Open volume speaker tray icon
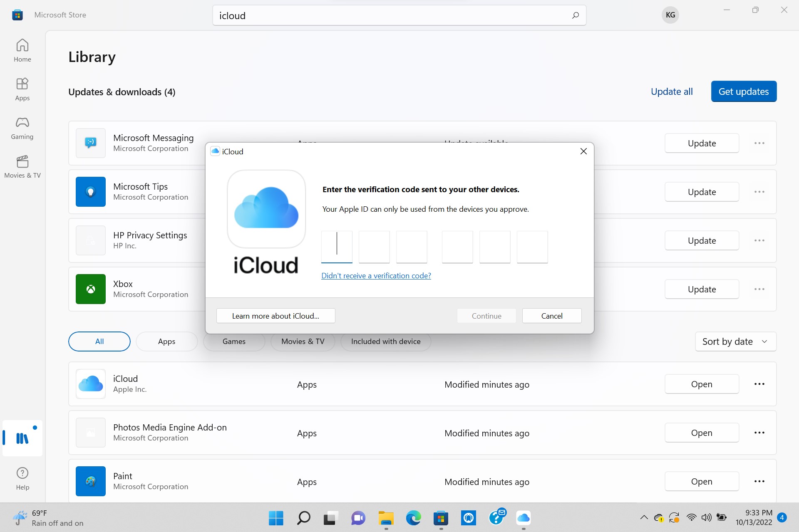The height and width of the screenshot is (532, 799). point(706,518)
